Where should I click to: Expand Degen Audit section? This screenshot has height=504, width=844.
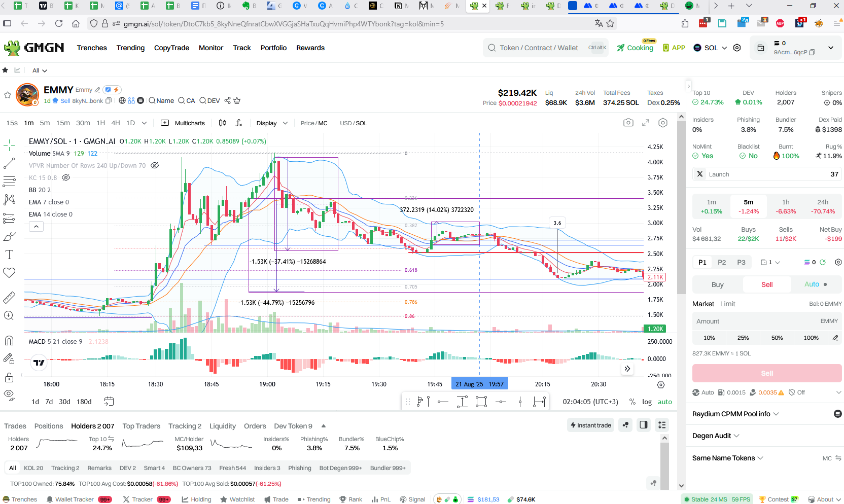(x=716, y=436)
